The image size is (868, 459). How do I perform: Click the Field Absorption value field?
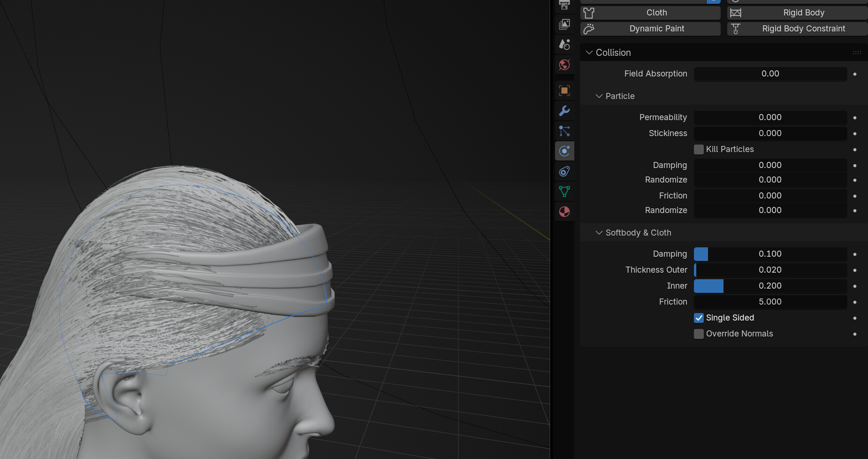(x=770, y=74)
